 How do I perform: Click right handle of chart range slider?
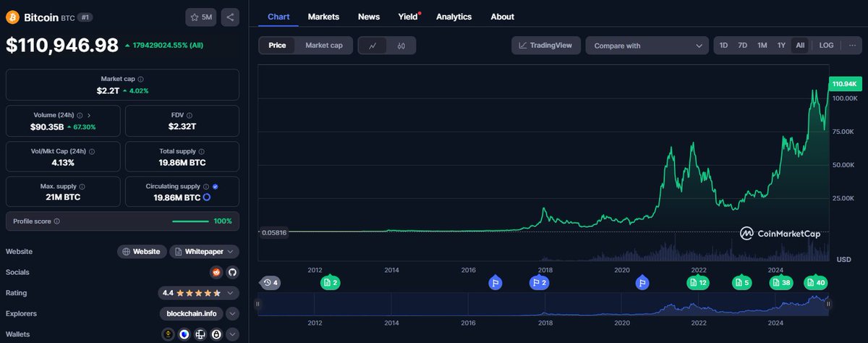830,305
